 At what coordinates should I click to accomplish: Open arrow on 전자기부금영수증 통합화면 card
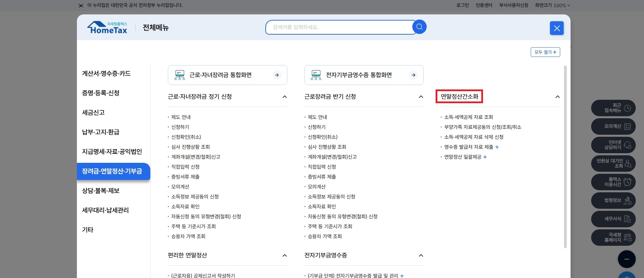point(413,75)
